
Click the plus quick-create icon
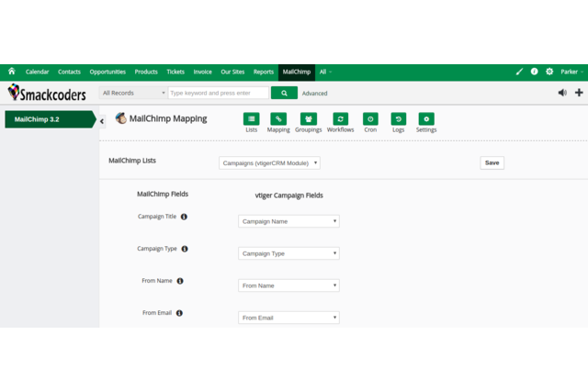tap(579, 93)
